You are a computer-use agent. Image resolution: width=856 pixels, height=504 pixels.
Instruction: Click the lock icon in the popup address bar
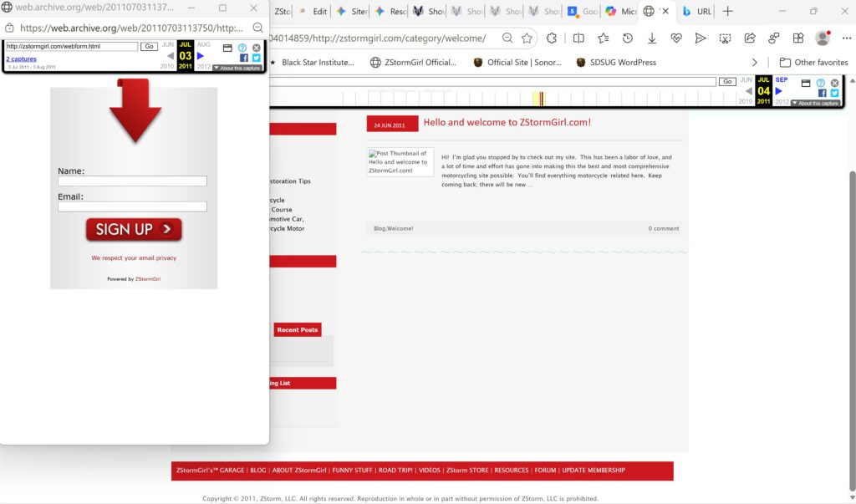tap(9, 28)
